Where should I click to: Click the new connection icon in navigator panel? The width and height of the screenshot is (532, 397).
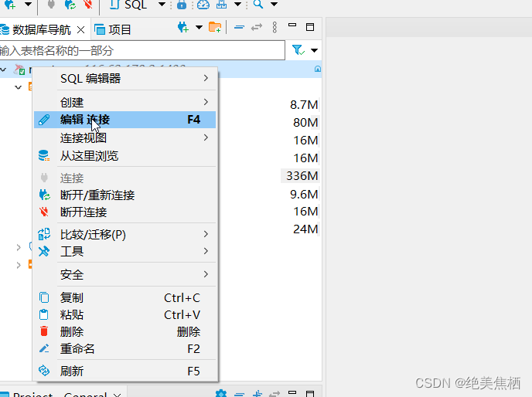coord(183,27)
